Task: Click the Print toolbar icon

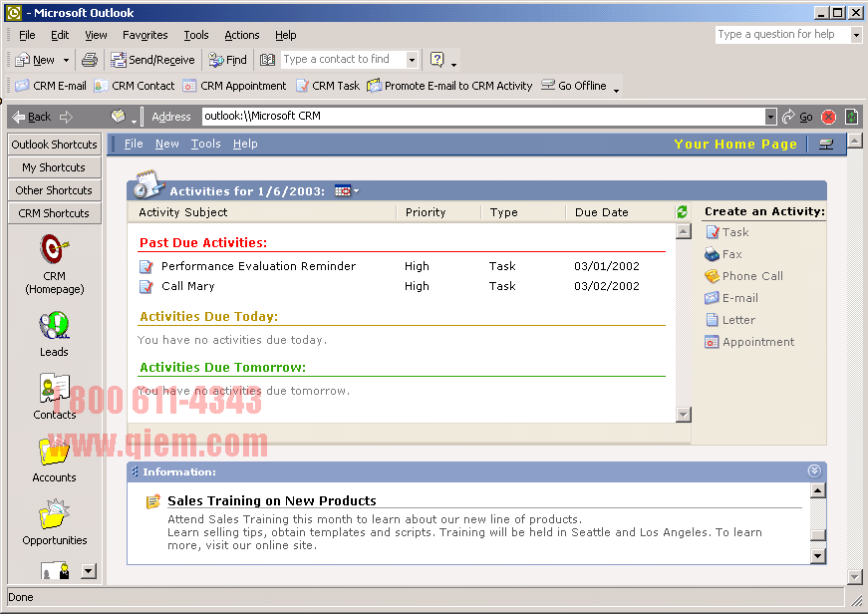Action: (89, 60)
